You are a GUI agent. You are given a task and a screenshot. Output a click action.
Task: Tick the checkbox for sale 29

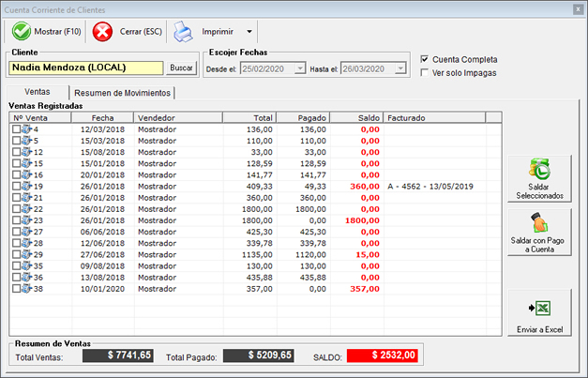click(x=16, y=254)
